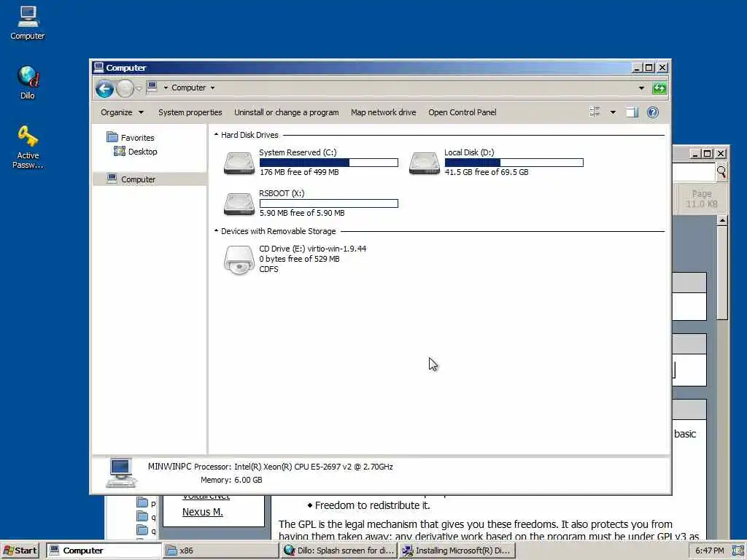
Task: Open the Organize menu
Action: [x=122, y=112]
